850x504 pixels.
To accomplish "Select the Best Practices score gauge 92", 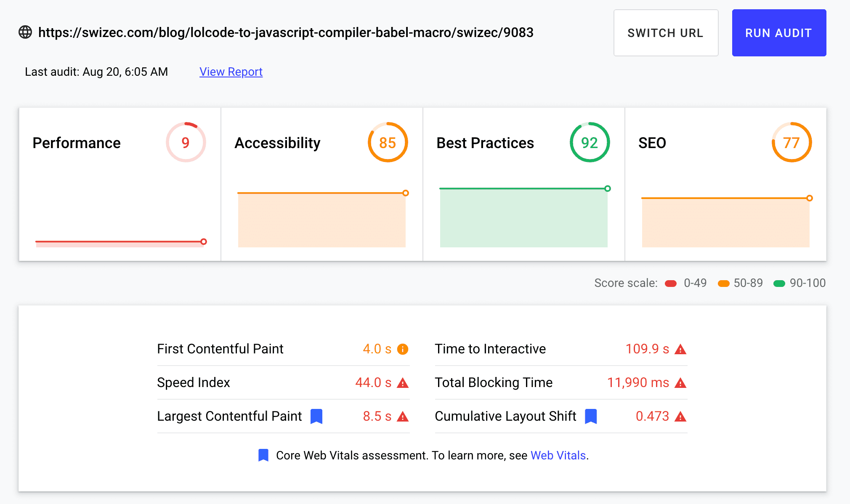I will tap(590, 143).
